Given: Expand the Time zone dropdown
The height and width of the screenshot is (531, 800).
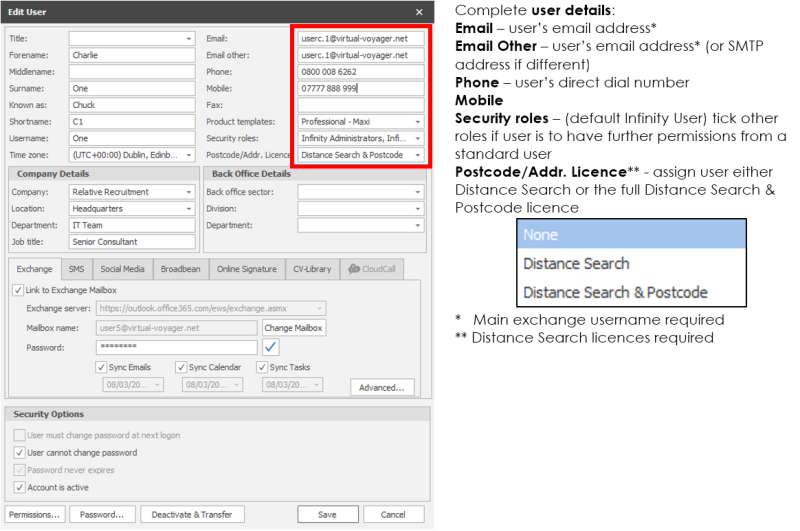Looking at the screenshot, I should pyautogui.click(x=189, y=155).
